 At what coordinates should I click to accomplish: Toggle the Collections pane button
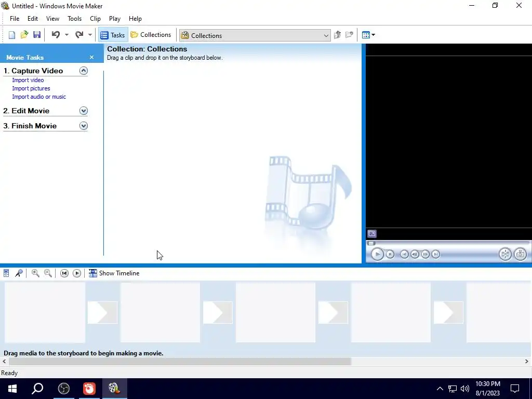(x=151, y=35)
